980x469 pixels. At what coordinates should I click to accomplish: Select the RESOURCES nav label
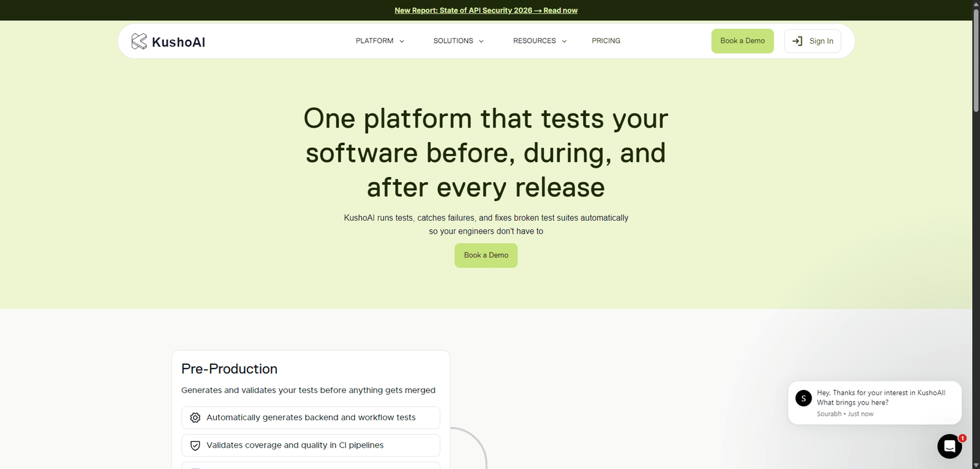coord(534,41)
